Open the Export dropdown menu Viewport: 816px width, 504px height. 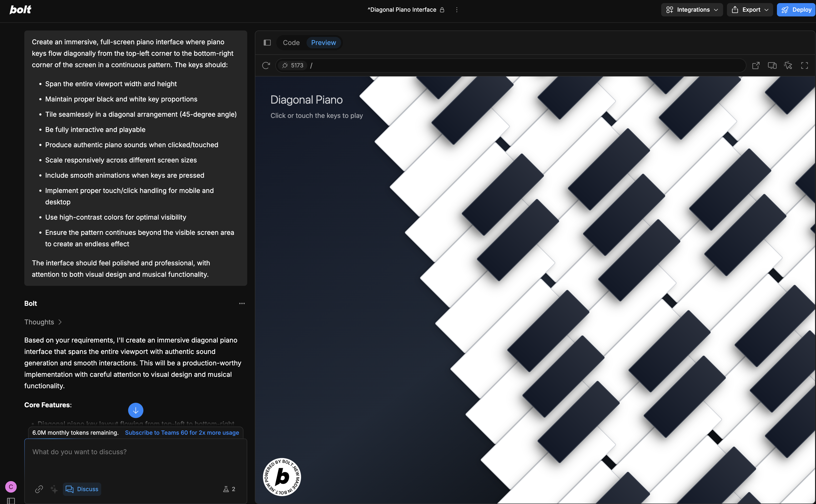click(x=750, y=10)
